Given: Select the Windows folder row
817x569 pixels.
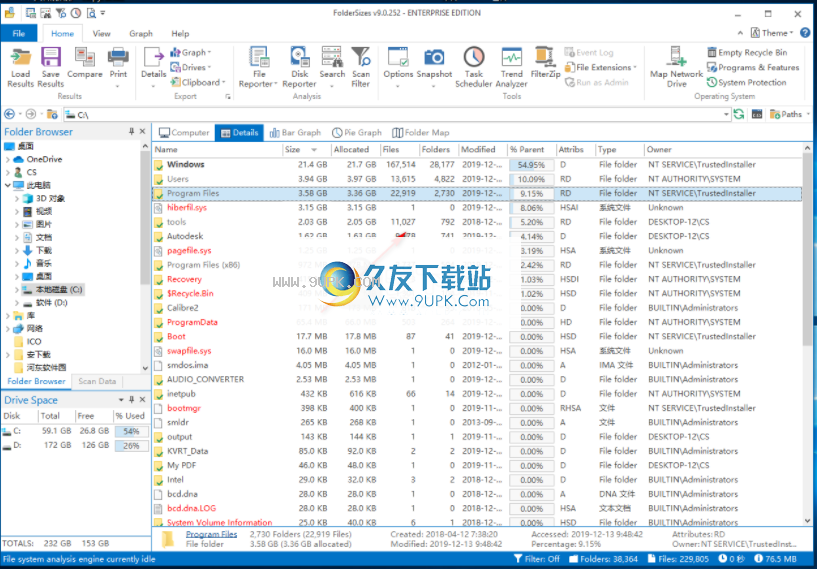Looking at the screenshot, I should click(x=477, y=165).
